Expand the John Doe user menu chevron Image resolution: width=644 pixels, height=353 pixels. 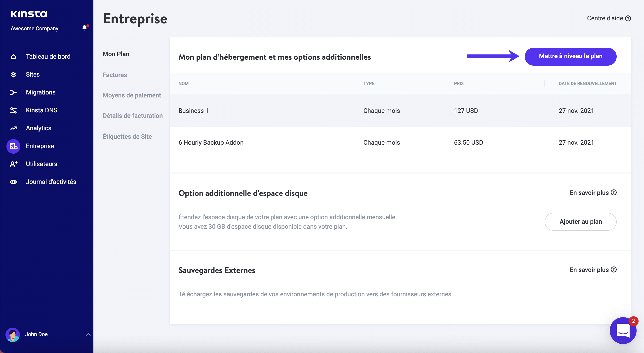tap(88, 334)
